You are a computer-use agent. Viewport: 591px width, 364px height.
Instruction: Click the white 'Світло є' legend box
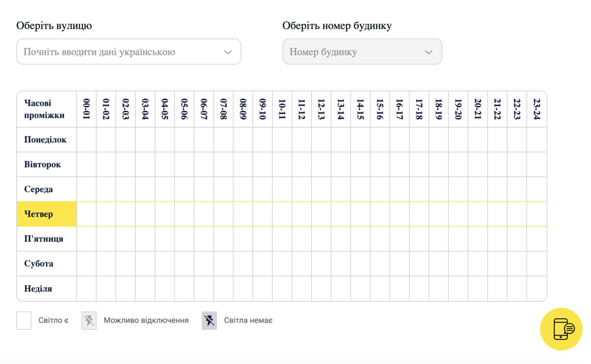[x=24, y=321]
